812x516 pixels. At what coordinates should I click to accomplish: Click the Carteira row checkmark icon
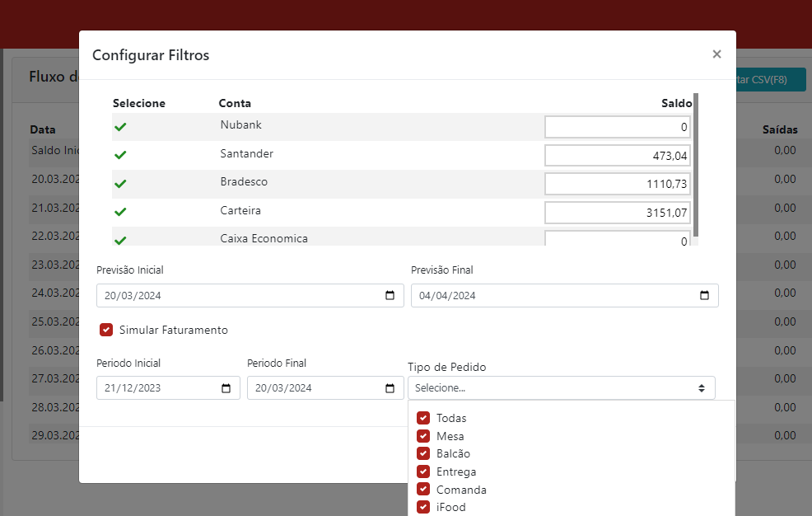[120, 212]
